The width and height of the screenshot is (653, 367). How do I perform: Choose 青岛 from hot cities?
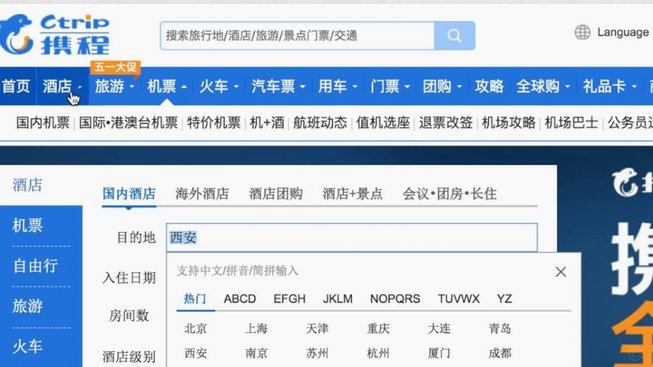pos(500,329)
